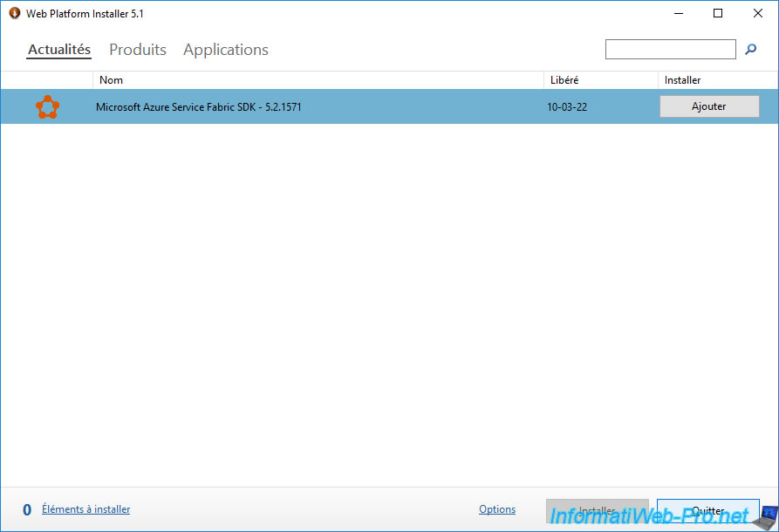Click the Quitter button
The height and width of the screenshot is (532, 779).
[708, 511]
